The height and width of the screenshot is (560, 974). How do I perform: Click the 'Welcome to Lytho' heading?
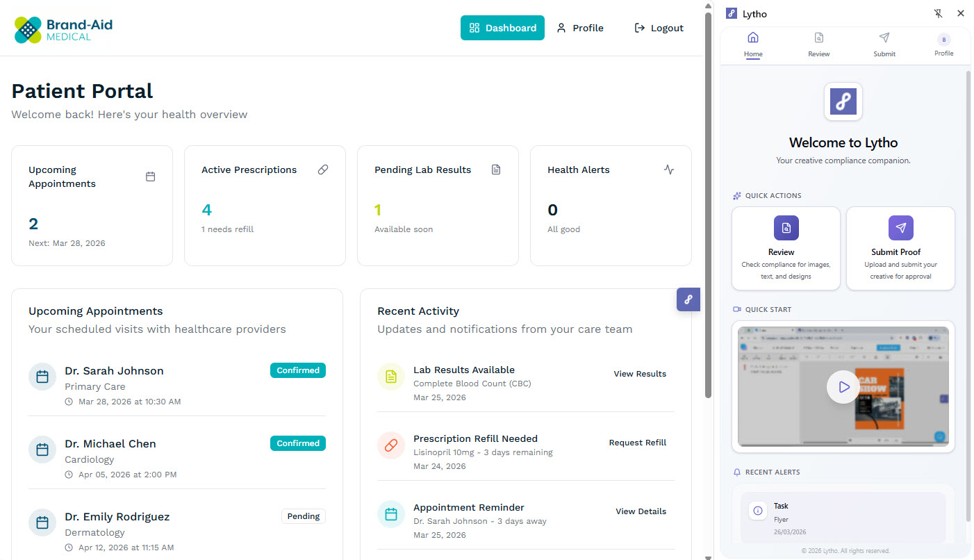tap(843, 142)
